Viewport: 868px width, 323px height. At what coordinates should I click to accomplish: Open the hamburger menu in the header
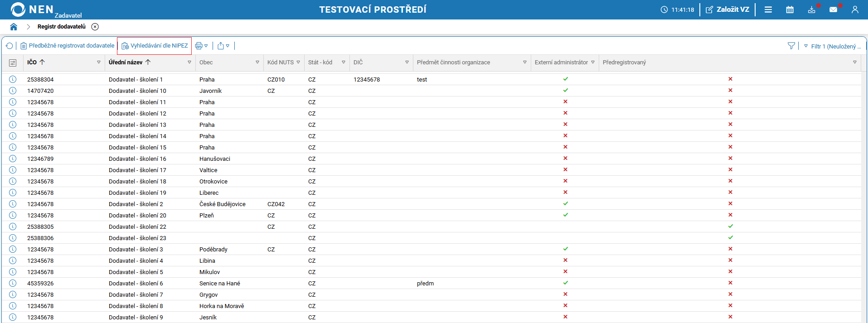click(768, 10)
